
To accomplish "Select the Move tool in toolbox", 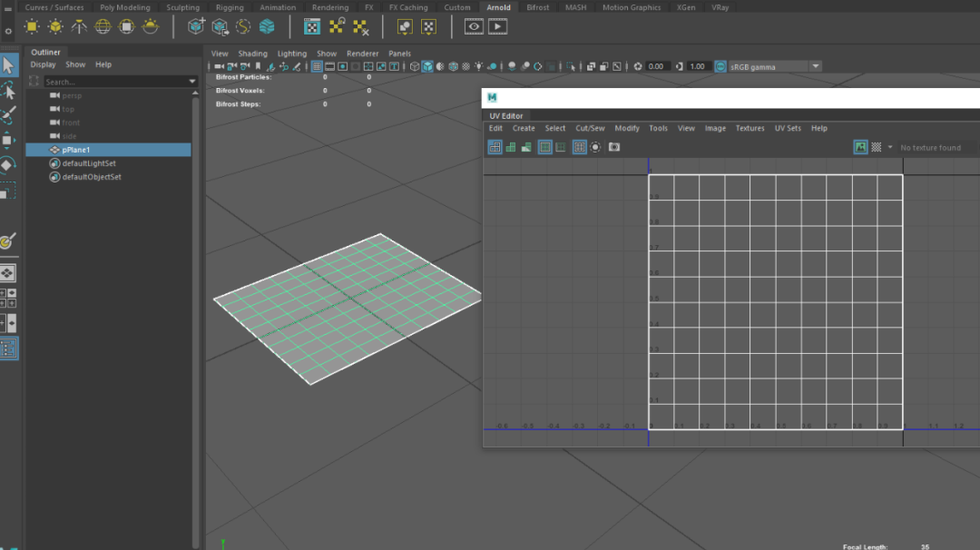I will coord(8,141).
